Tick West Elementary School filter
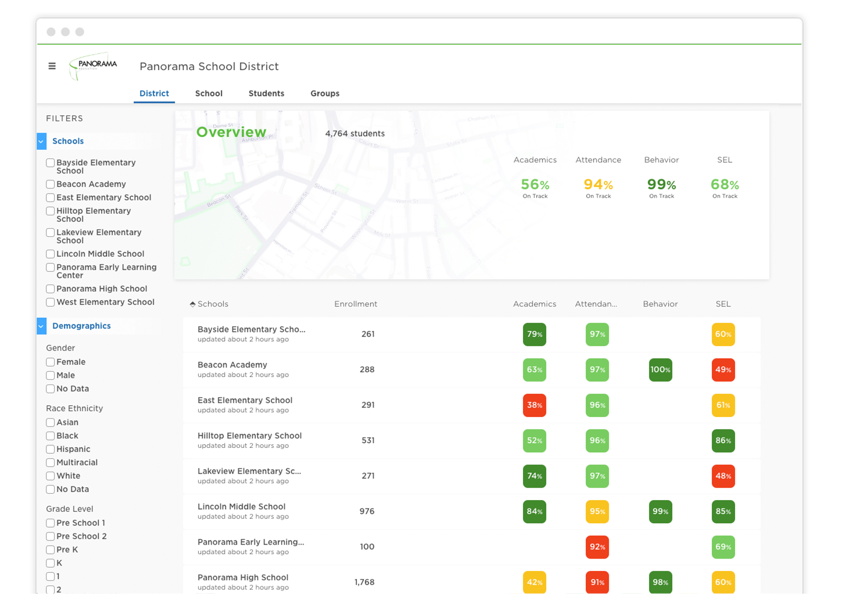This screenshot has height=616, width=842. 51,302
